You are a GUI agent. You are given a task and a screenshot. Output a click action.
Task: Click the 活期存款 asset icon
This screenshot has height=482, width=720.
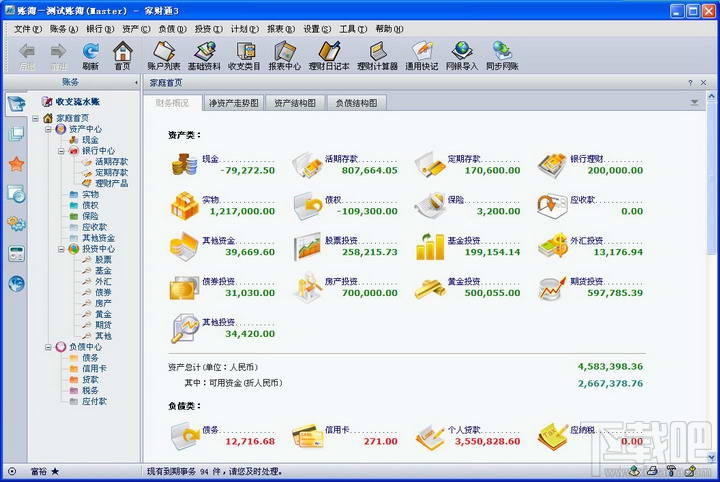[x=307, y=164]
